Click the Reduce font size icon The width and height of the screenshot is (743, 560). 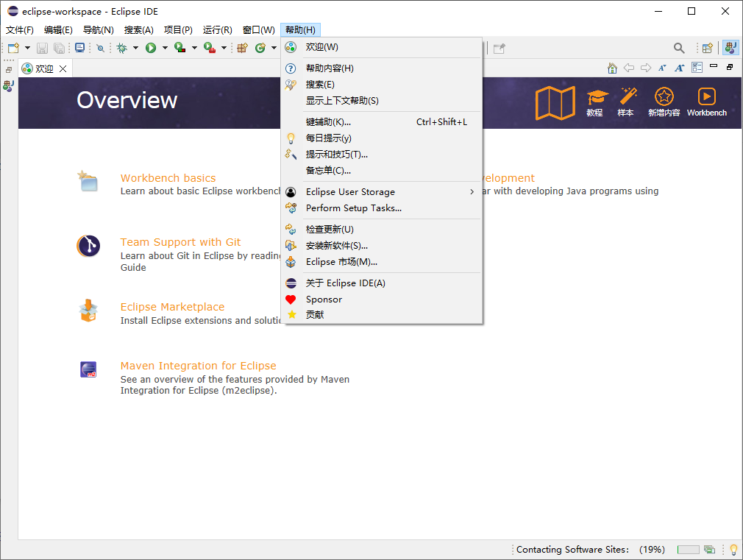click(x=662, y=68)
